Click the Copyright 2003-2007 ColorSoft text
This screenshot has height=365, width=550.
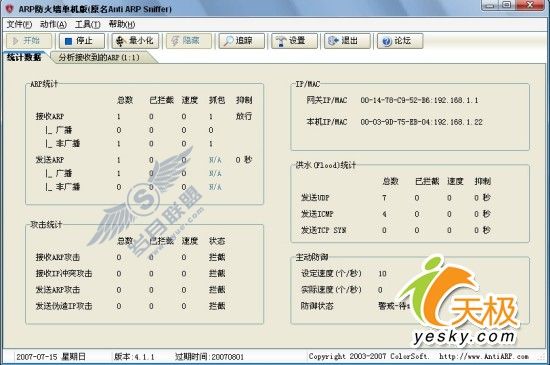click(368, 357)
